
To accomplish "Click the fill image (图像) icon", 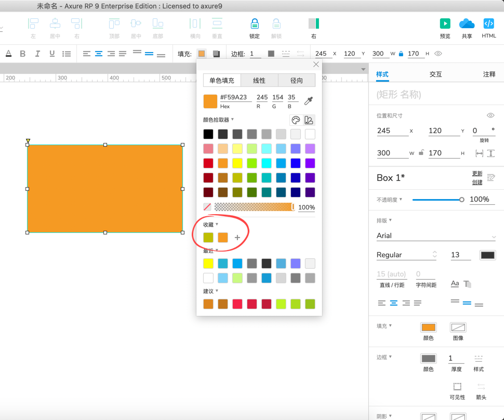I will (x=458, y=327).
